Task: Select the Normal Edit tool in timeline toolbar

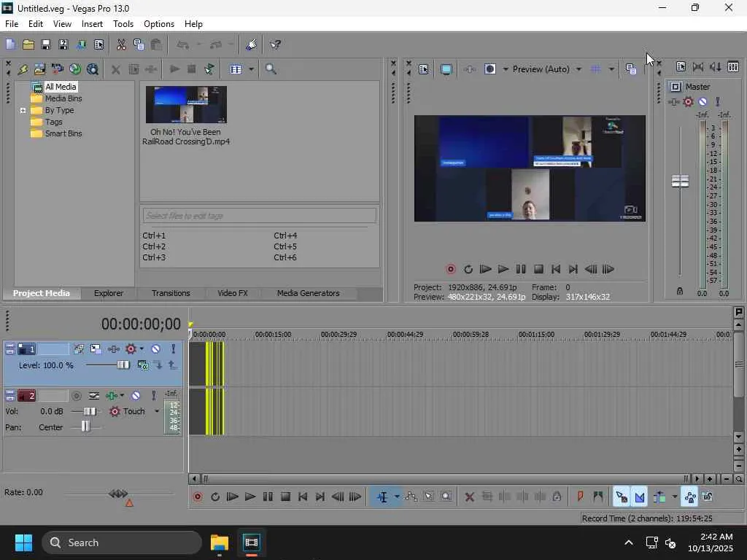Action: pyautogui.click(x=382, y=497)
